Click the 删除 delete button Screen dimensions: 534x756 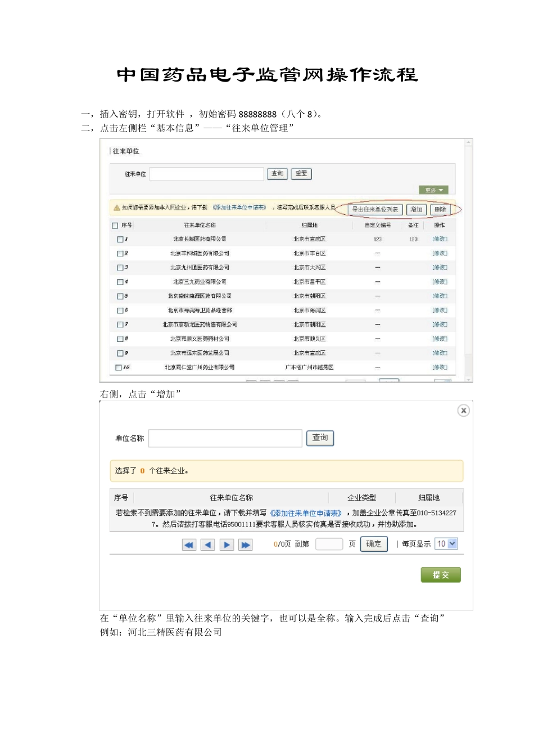tap(440, 210)
